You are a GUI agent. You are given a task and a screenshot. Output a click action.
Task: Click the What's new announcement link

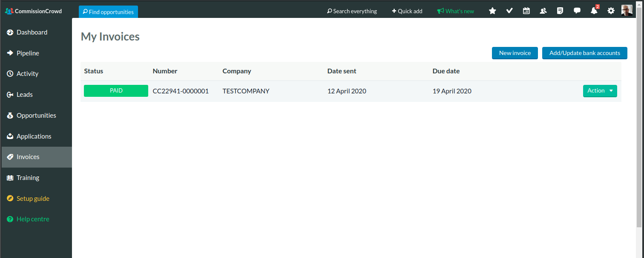(x=455, y=11)
